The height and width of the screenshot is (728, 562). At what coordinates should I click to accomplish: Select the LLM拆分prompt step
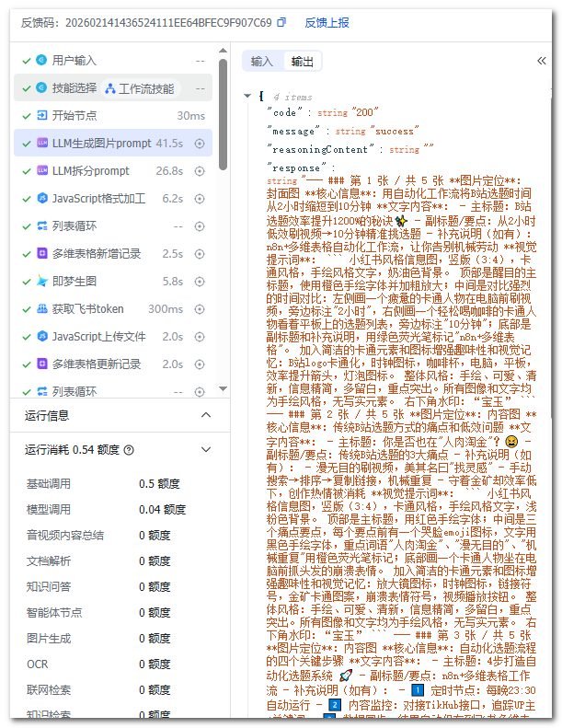point(113,171)
